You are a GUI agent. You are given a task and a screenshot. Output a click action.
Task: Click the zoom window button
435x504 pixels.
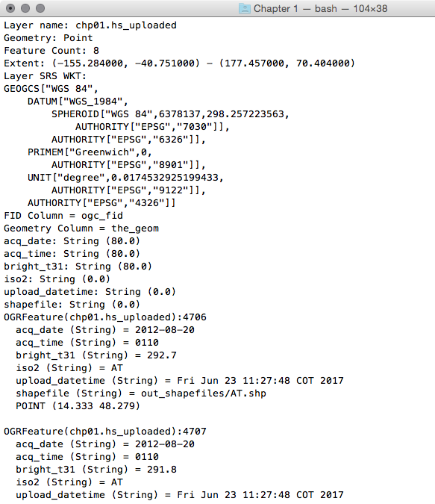[40, 8]
